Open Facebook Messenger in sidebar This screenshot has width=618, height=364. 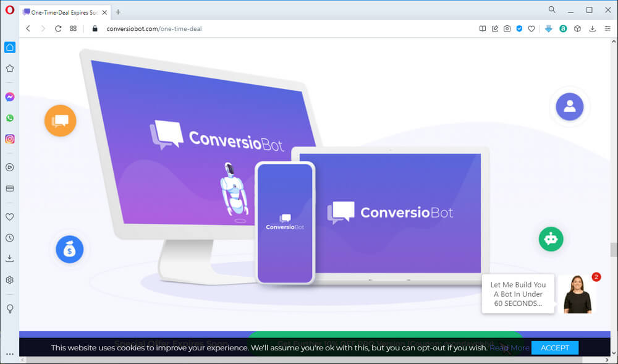coord(10,97)
